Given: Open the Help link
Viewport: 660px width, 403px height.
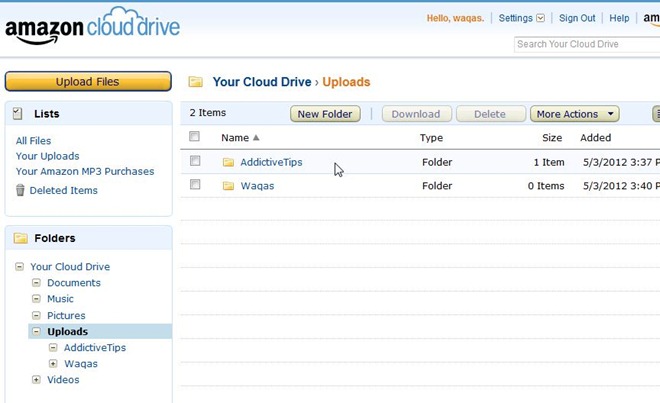Looking at the screenshot, I should [619, 18].
